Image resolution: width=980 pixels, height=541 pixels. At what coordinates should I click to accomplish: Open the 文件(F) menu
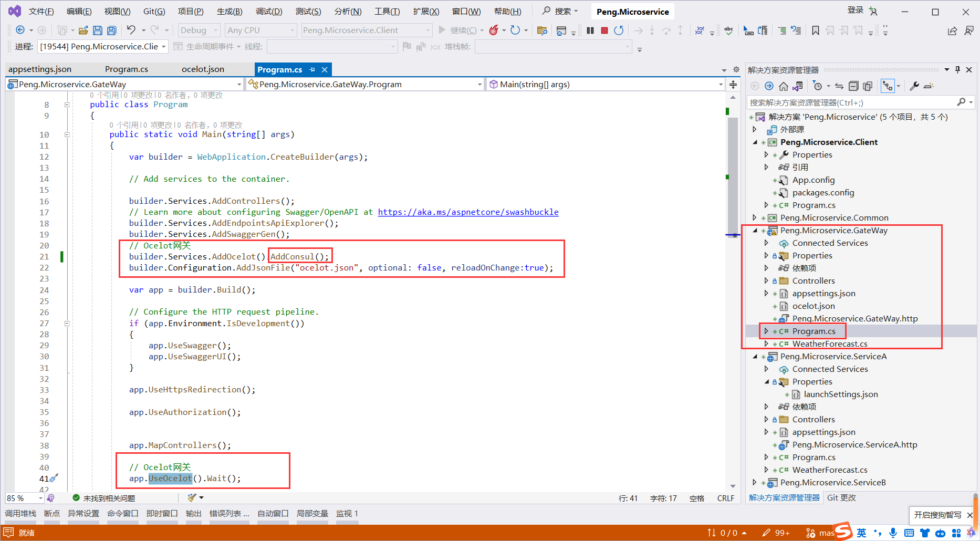[x=41, y=12]
